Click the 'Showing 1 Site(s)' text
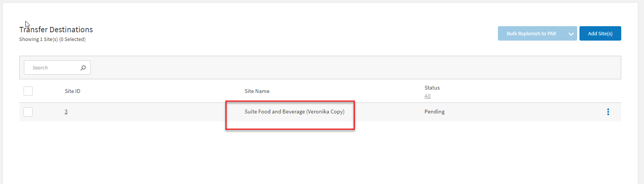 [38, 39]
